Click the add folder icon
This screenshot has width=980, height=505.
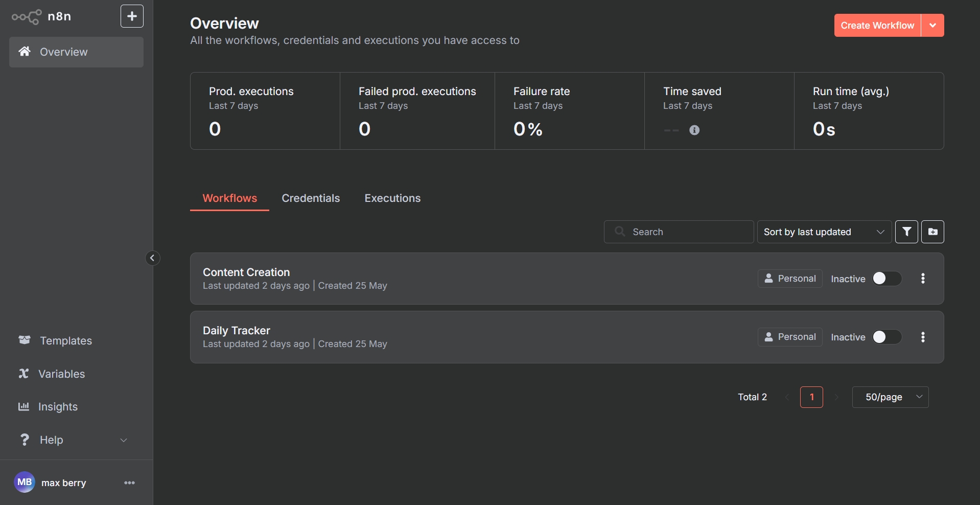coord(932,232)
